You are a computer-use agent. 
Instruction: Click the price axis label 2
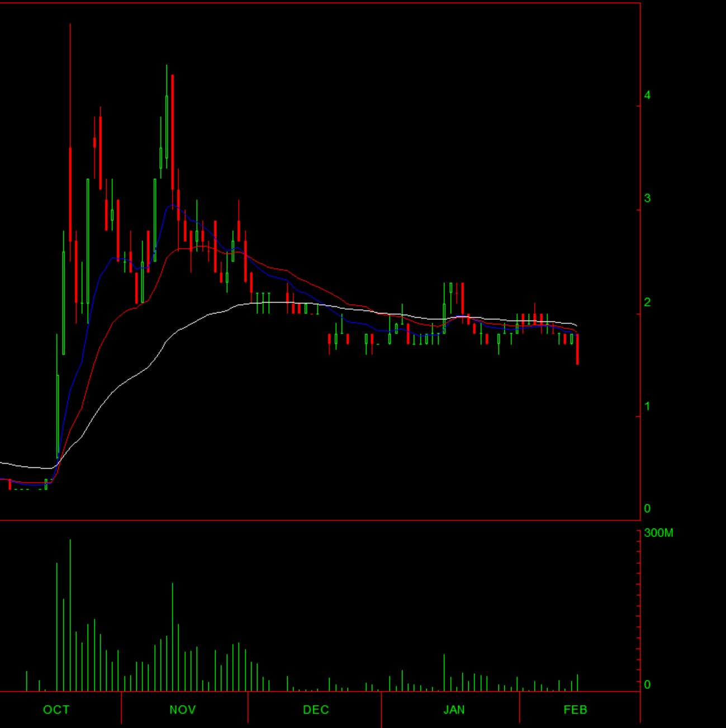tap(647, 302)
